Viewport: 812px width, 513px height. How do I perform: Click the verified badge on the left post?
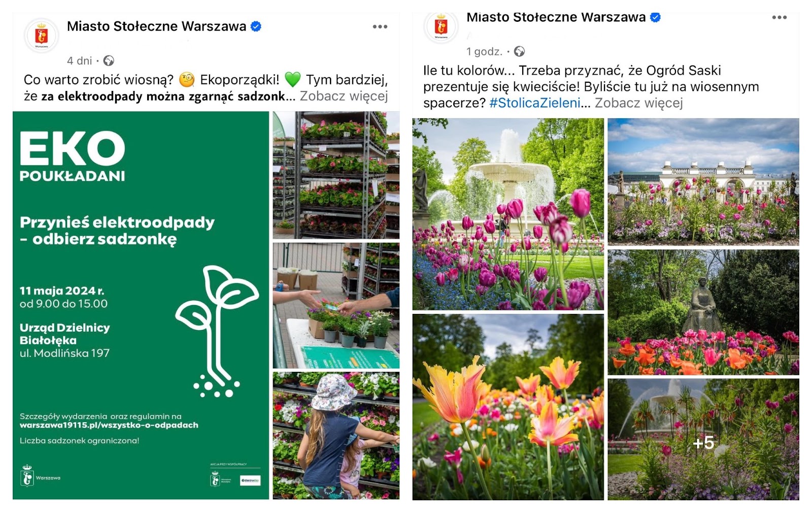[x=256, y=26]
